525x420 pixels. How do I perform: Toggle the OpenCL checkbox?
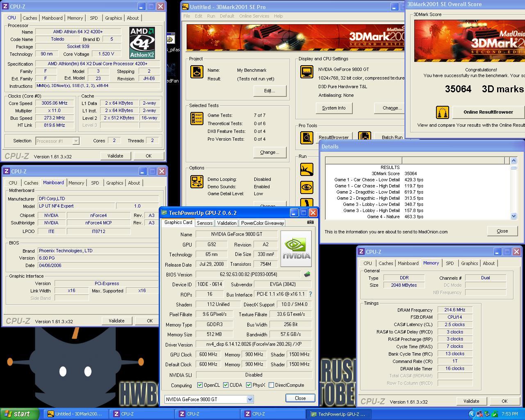point(200,385)
